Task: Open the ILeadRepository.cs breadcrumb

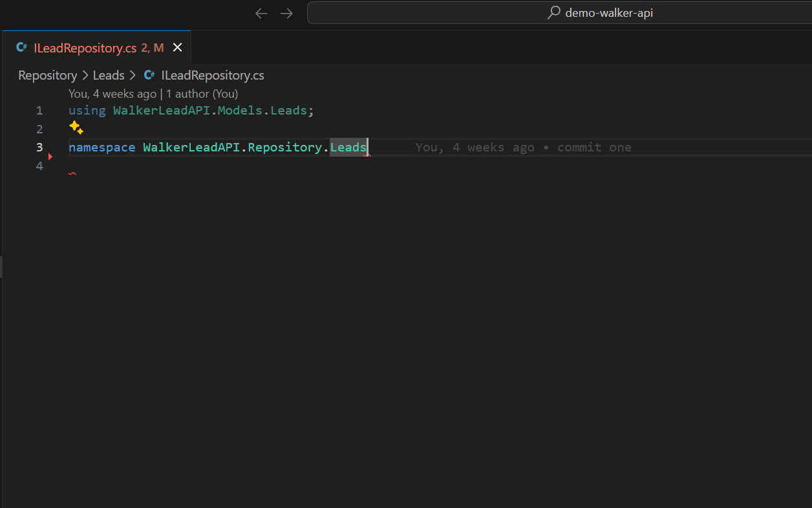Action: pyautogui.click(x=213, y=75)
